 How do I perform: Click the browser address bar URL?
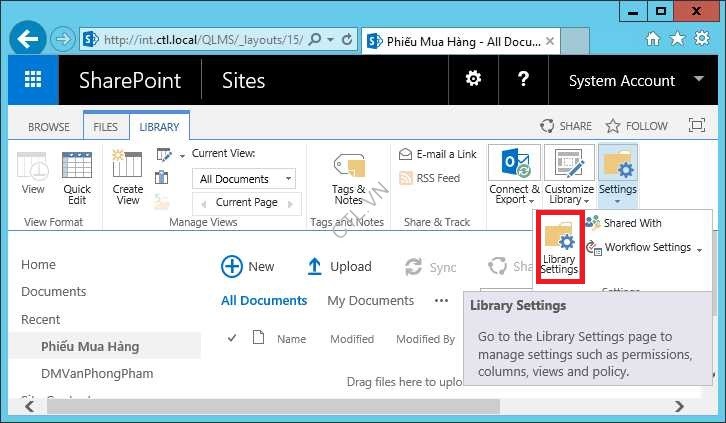point(200,40)
